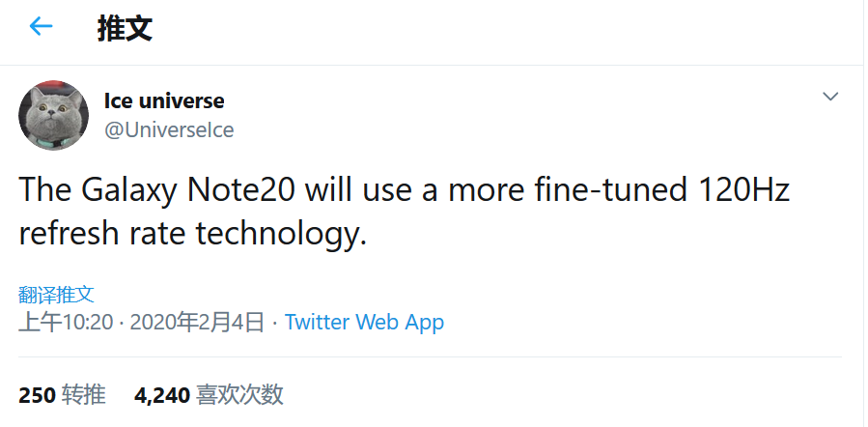Click the @UniverseIce handle
This screenshot has width=868, height=427.
169,129
